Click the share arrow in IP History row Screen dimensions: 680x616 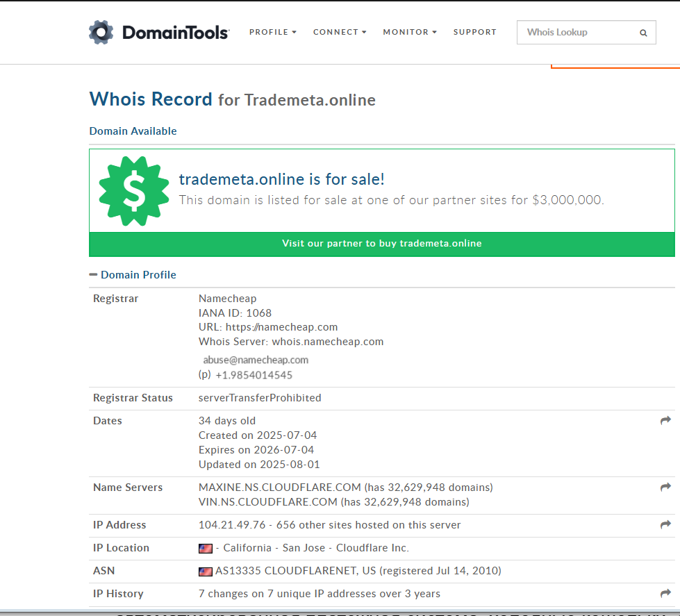pyautogui.click(x=665, y=593)
